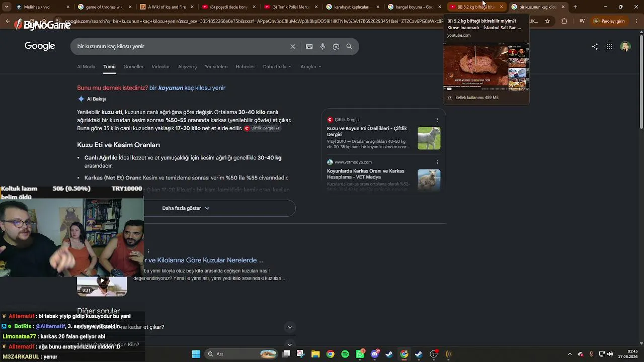Submit the search with the magnifier icon

349,46
